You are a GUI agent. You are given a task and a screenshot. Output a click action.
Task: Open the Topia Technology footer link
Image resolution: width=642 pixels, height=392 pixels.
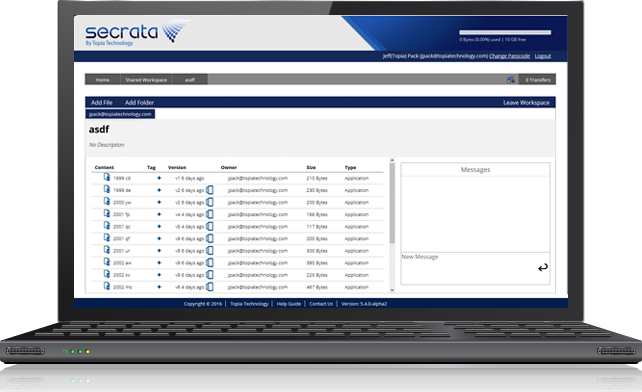[249, 304]
